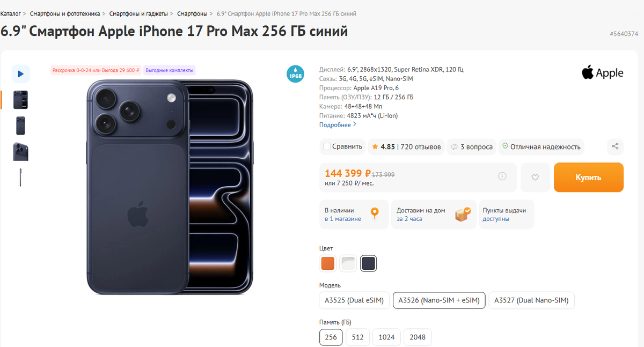This screenshot has height=347, width=644.
Task: Click the Apple brand logo
Action: point(602,72)
